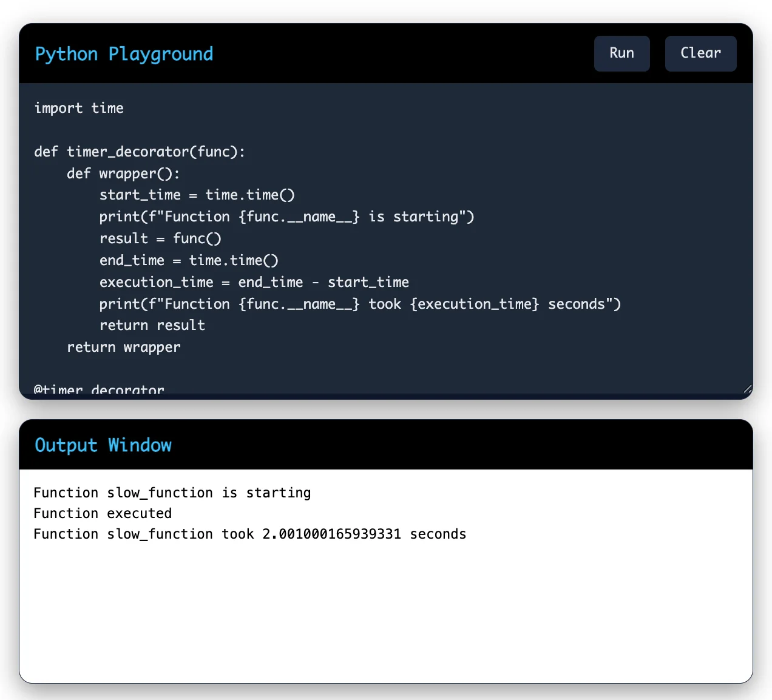
Task: Click the 'import time' code line
Action: [x=79, y=108]
